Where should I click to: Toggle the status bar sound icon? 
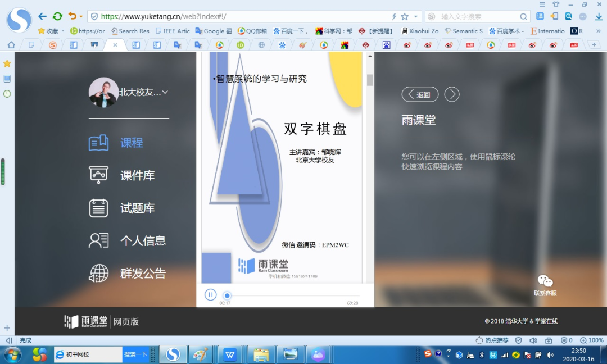click(x=533, y=340)
